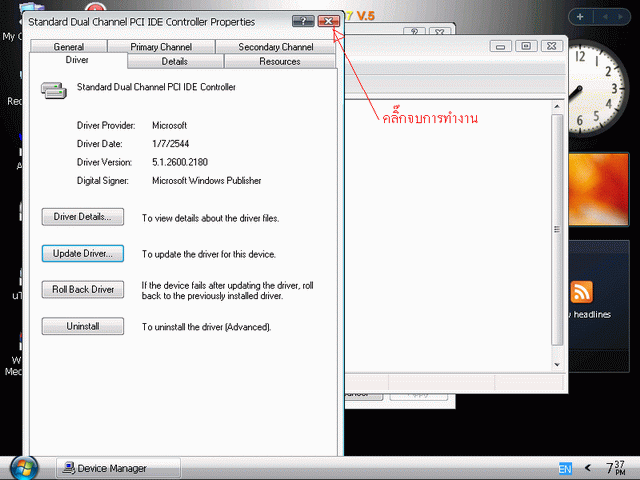Click the Driver Details button
Image resolution: width=640 pixels, height=480 pixels.
82,217
